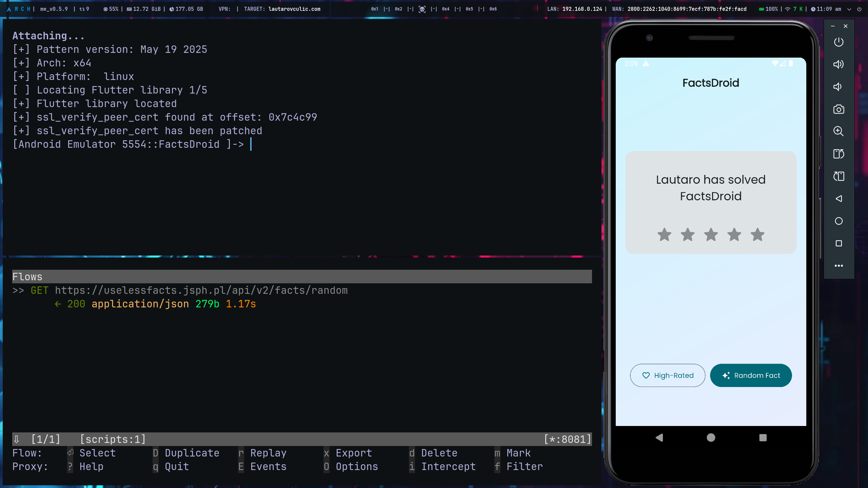Click the Duplicate shortcut hint
868x488 pixels.
tap(186, 453)
